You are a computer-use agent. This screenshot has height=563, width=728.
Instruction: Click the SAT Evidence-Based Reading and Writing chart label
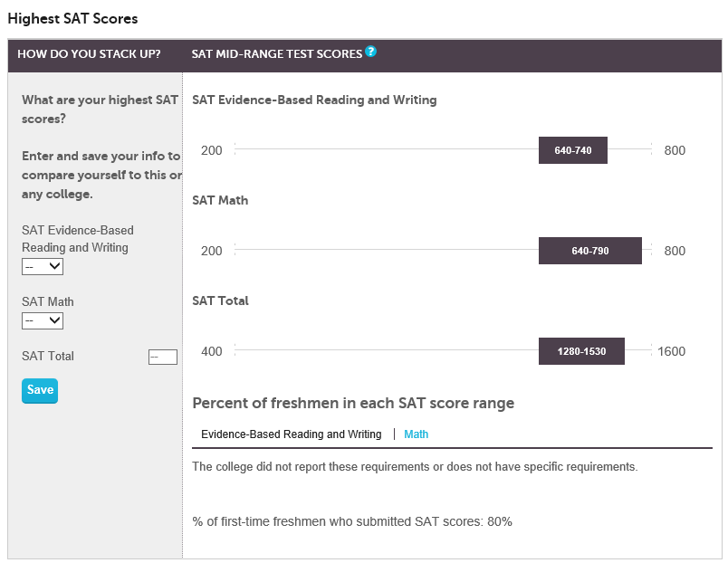click(x=314, y=100)
